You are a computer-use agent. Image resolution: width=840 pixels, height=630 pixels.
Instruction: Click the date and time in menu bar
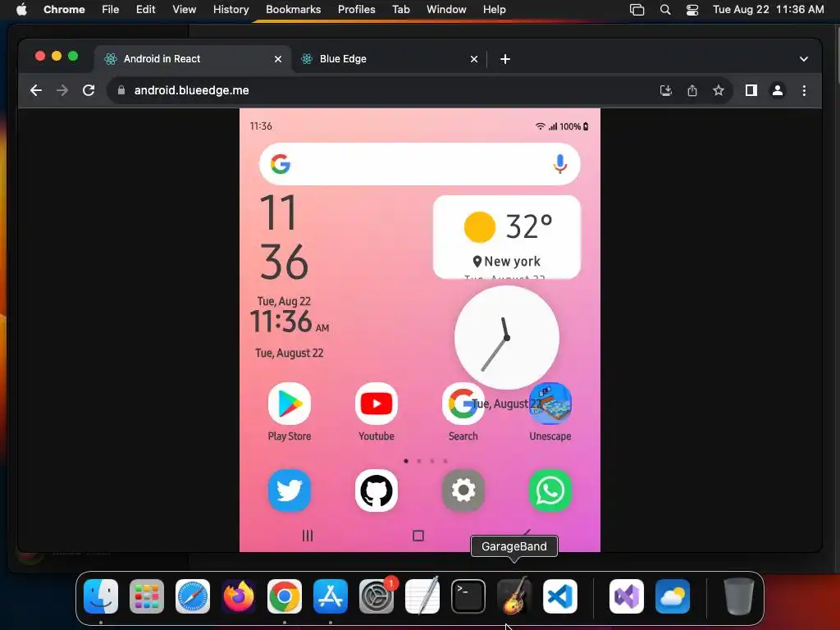(768, 10)
